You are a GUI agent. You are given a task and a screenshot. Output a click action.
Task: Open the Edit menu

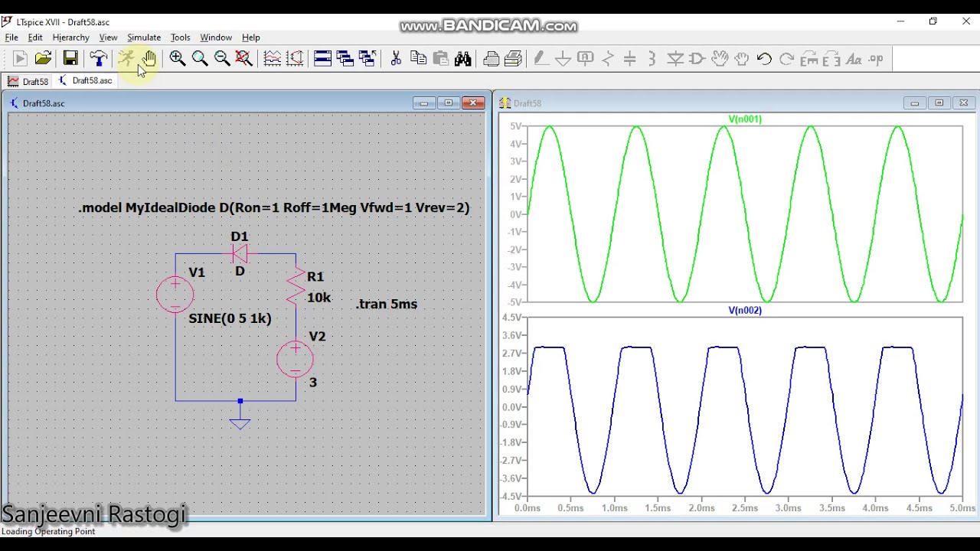click(35, 37)
